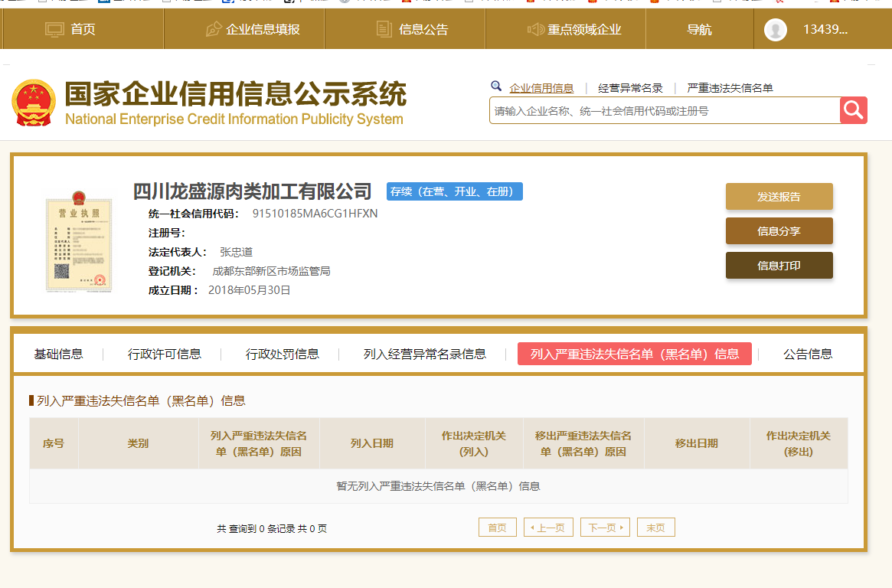
Task: Select the 企业信用信息 search category
Action: coord(541,88)
